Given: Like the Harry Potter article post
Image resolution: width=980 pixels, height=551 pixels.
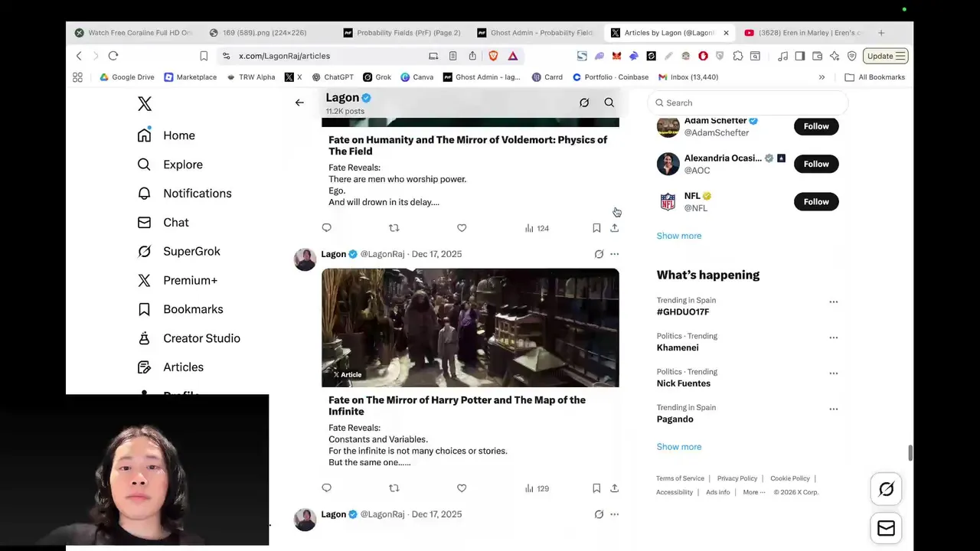Looking at the screenshot, I should [x=462, y=488].
